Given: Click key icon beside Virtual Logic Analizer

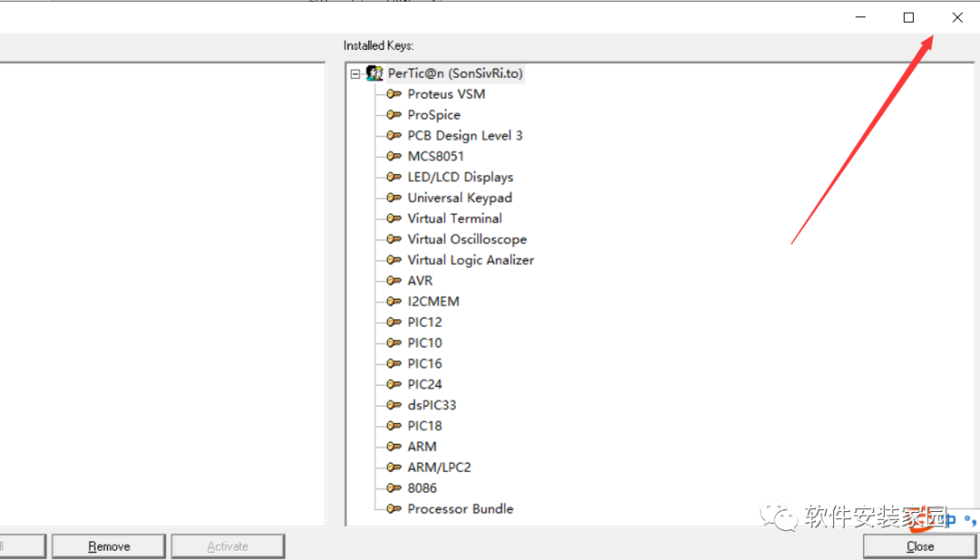Looking at the screenshot, I should click(x=394, y=260).
